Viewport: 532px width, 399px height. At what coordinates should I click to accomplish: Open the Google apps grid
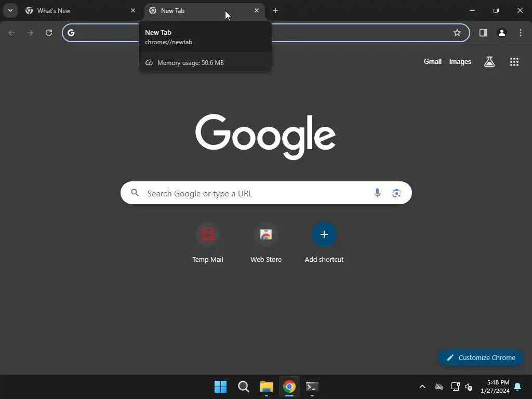(514, 62)
